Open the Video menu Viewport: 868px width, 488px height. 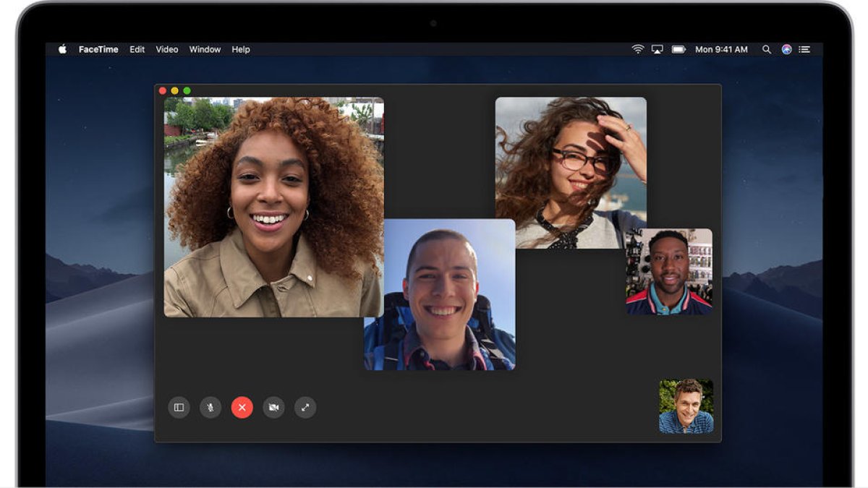[x=167, y=49]
